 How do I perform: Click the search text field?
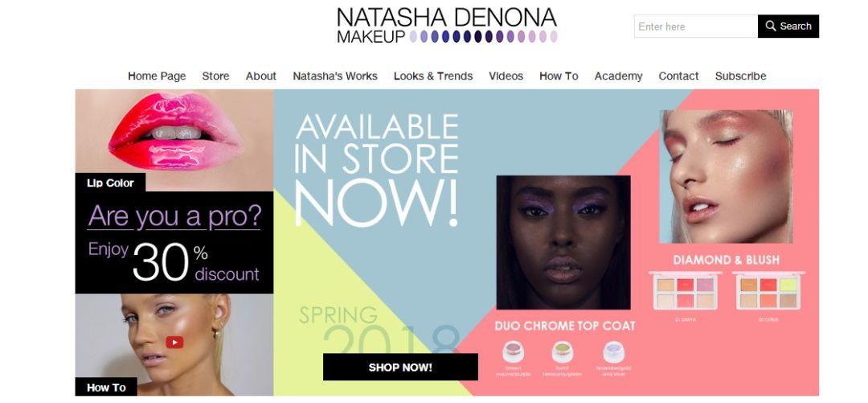click(x=696, y=26)
